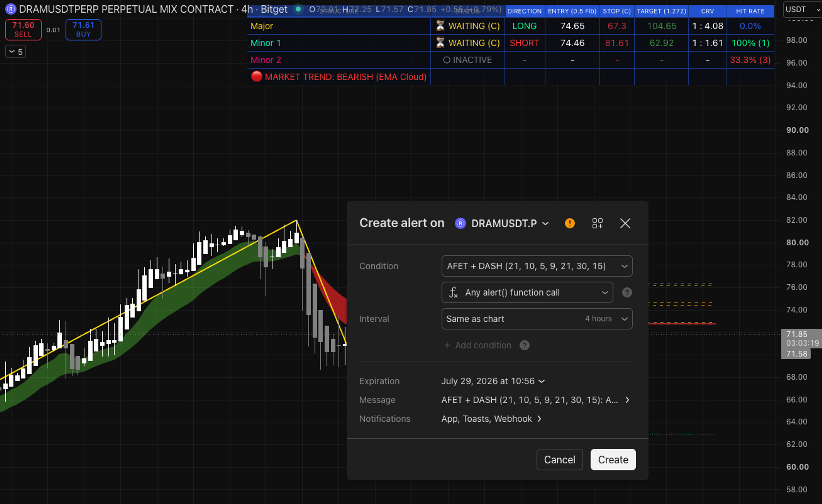Click the entry value 74.65

(x=572, y=26)
